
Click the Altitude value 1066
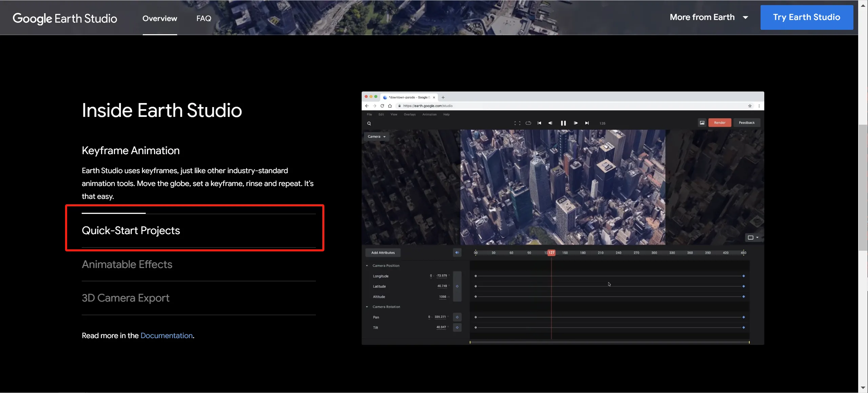[x=442, y=297]
